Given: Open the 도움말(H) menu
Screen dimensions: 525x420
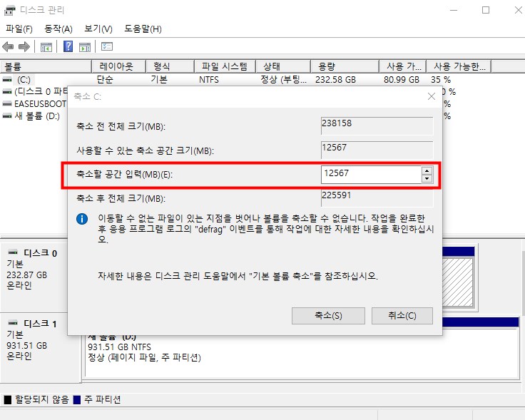Looking at the screenshot, I should pos(143,29).
